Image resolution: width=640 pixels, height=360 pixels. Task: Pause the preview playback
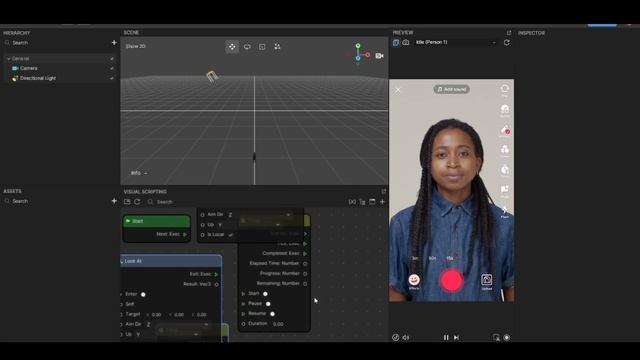pyautogui.click(x=446, y=338)
